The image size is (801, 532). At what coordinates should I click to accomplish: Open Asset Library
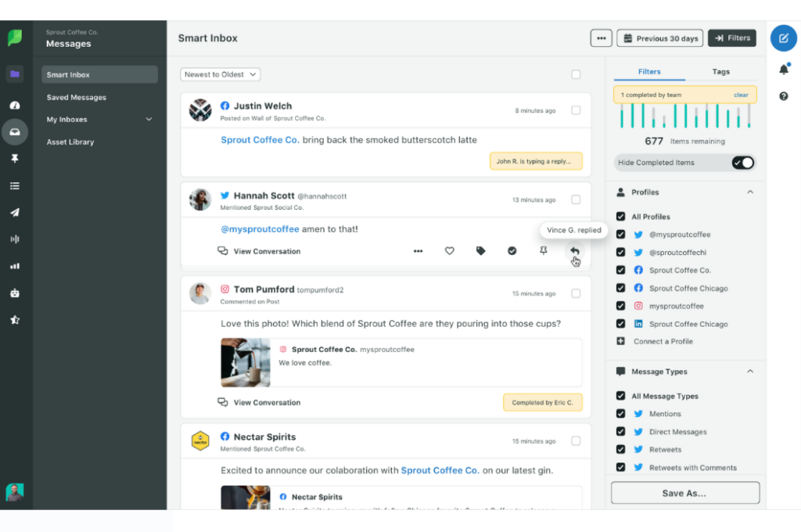click(x=70, y=142)
